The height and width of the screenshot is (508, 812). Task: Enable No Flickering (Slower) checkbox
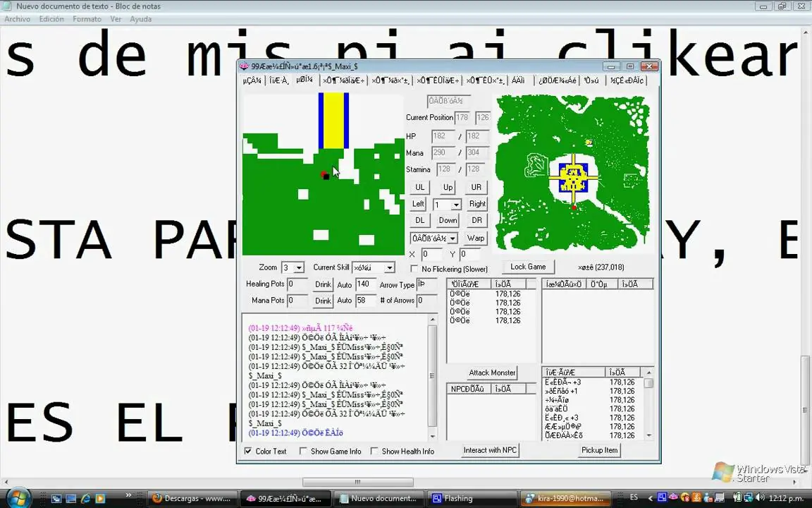(x=414, y=269)
